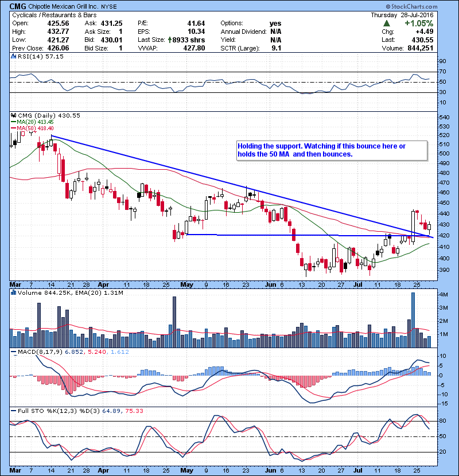Click the EPS value 10.34
The width and height of the screenshot is (459, 476).
pos(196,32)
